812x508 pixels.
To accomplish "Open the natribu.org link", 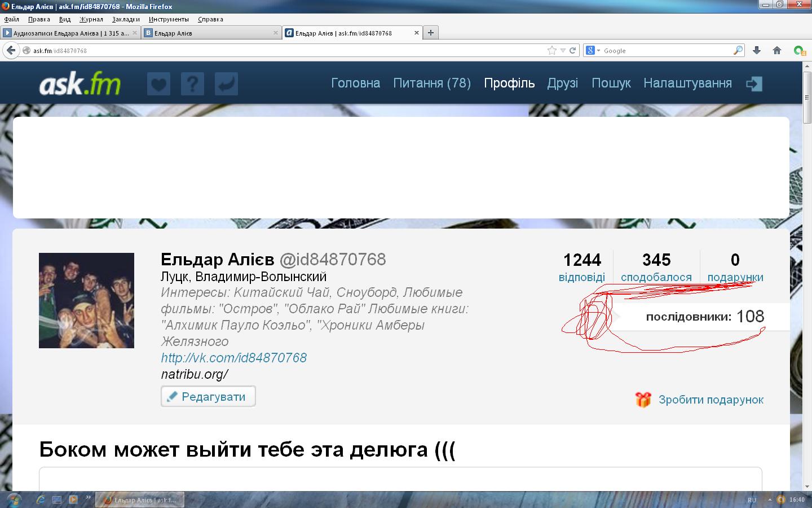I will click(x=195, y=374).
